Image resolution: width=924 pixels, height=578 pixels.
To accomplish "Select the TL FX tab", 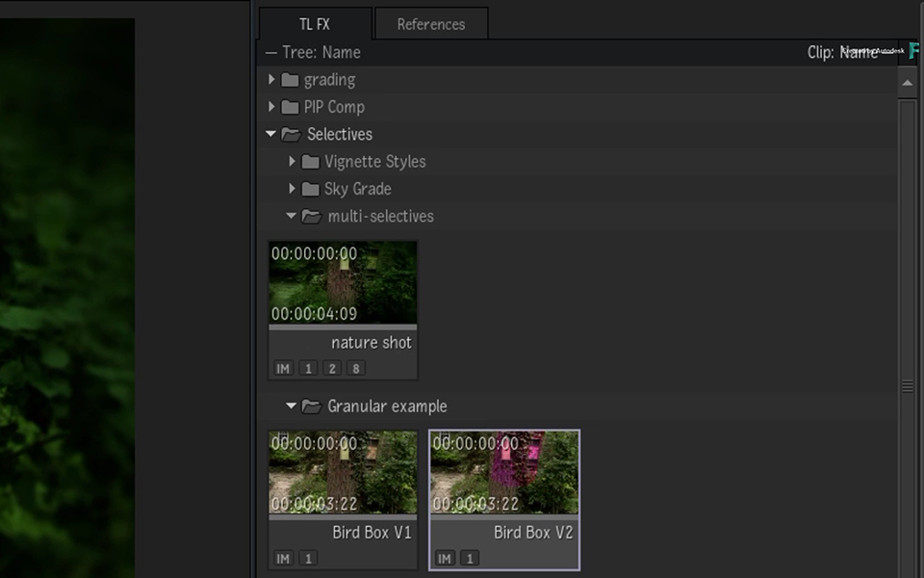I will (316, 23).
